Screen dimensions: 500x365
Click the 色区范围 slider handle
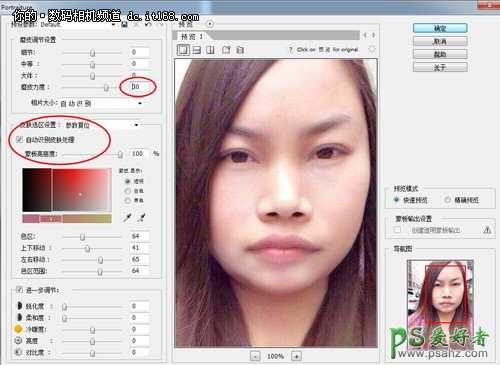[x=100, y=272]
